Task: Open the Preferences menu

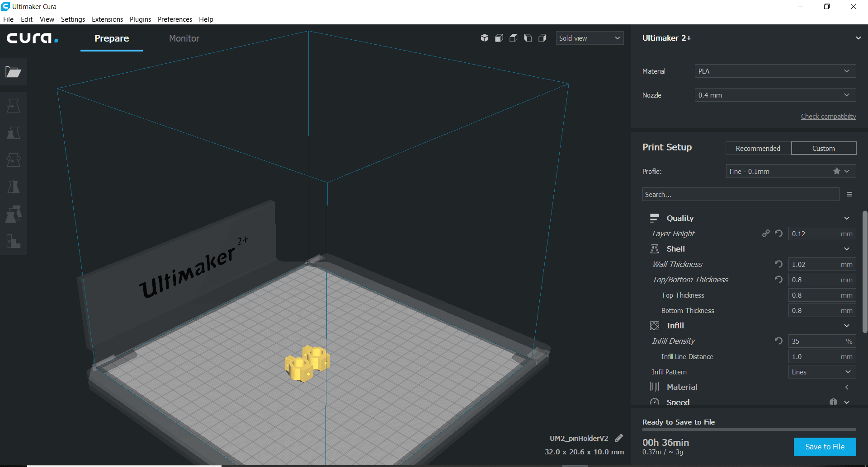Action: coord(175,19)
